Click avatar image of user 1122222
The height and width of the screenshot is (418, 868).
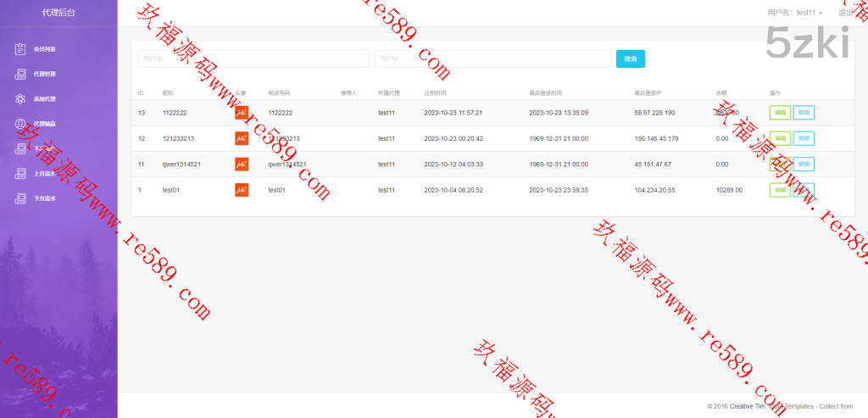(x=242, y=113)
